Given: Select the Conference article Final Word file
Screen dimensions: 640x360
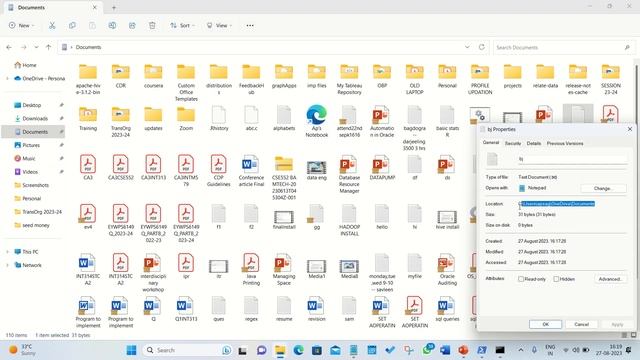Looking at the screenshot, I should tap(251, 171).
